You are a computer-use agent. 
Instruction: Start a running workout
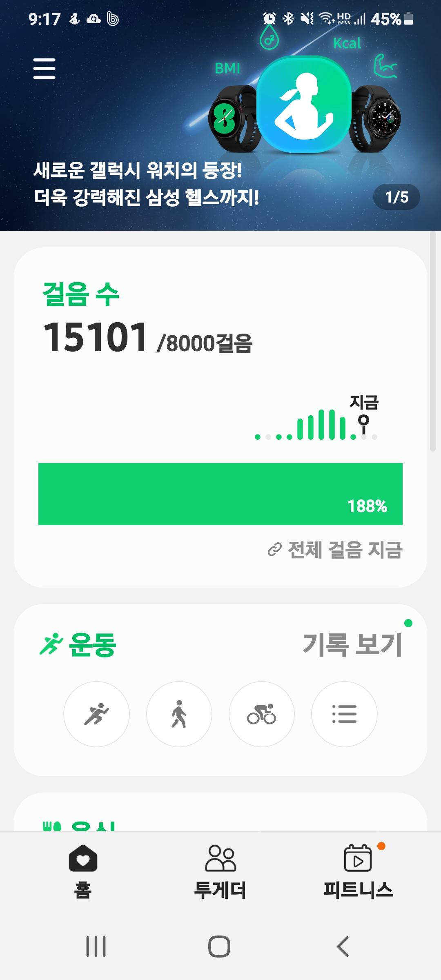pos(96,714)
